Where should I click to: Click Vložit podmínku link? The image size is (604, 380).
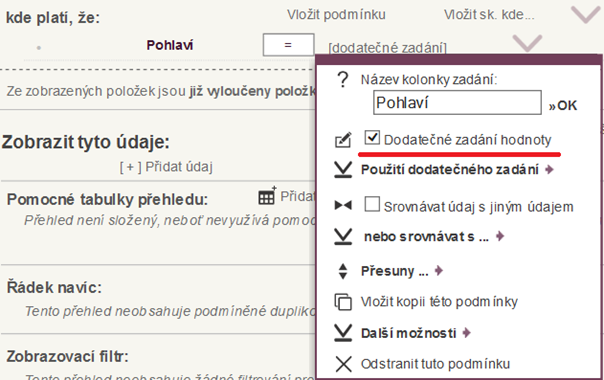(x=336, y=15)
